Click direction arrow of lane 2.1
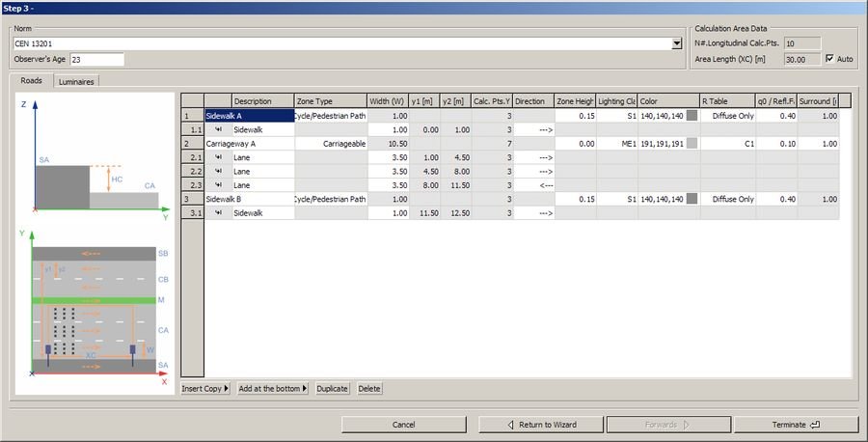This screenshot has width=868, height=442. pyautogui.click(x=534, y=157)
